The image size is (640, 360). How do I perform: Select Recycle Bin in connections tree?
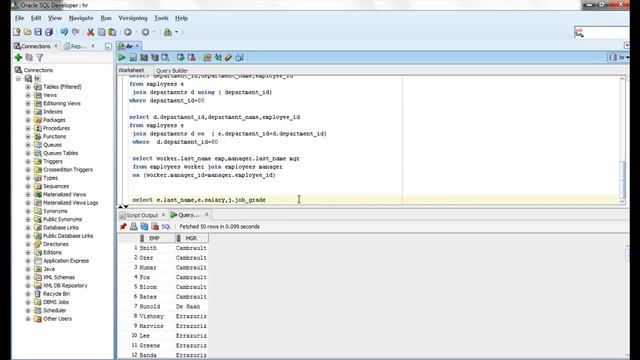pyautogui.click(x=56, y=294)
